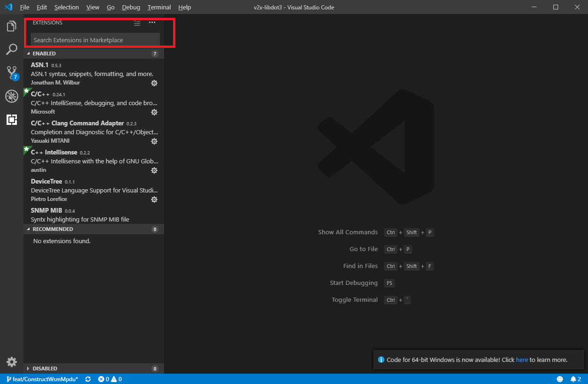
Task: Click the Toggle Terminal hint
Action: click(355, 300)
